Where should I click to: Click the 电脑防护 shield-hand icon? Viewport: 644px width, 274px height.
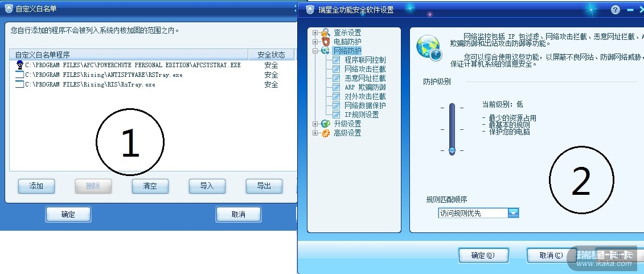[x=326, y=42]
